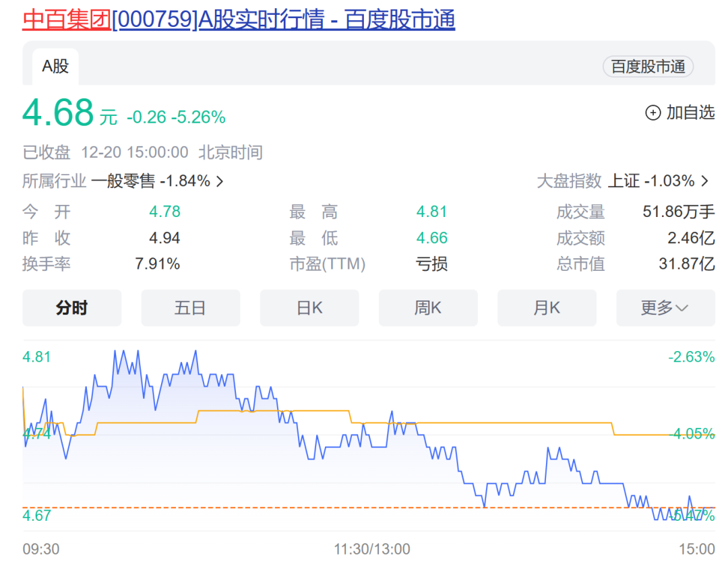Click chart time label 15:00
Viewport: 728px width, 562px height.
pos(697,549)
